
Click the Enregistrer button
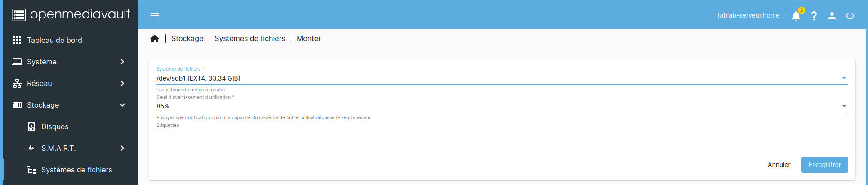click(x=824, y=165)
